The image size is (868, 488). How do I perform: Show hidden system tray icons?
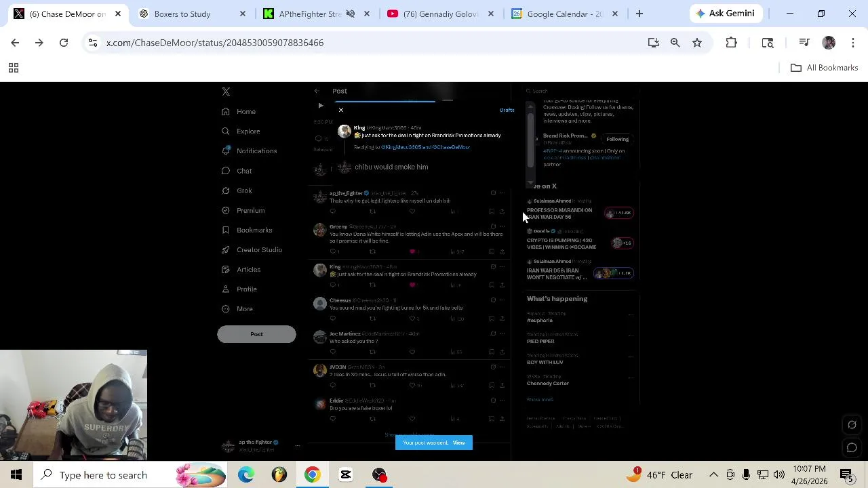click(713, 474)
